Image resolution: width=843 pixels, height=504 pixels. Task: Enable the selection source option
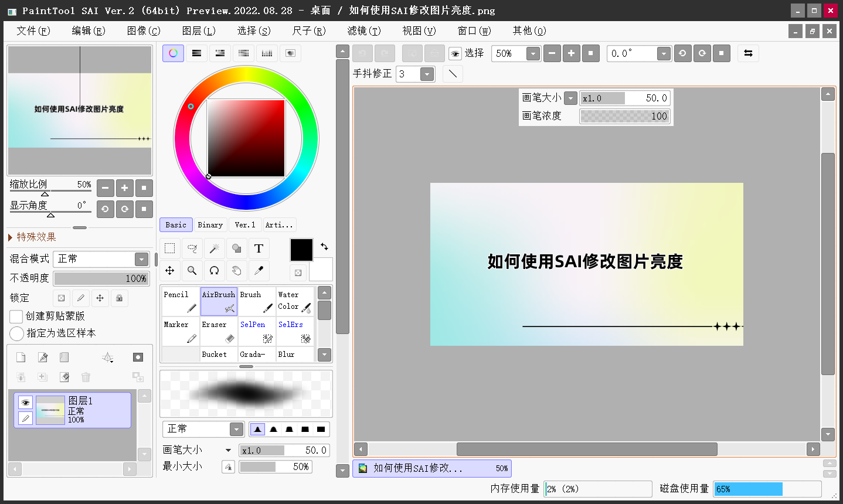click(16, 333)
